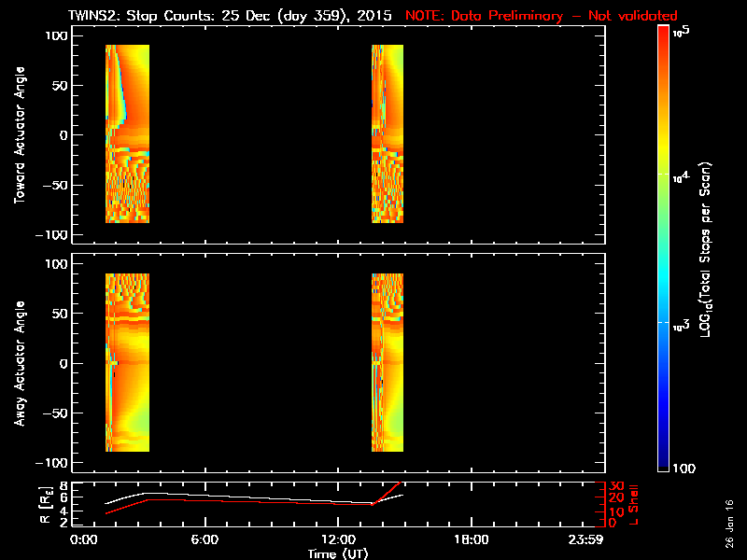747x560 pixels.
Task: Click the '8' tick label on the R axis
Action: pyautogui.click(x=63, y=486)
